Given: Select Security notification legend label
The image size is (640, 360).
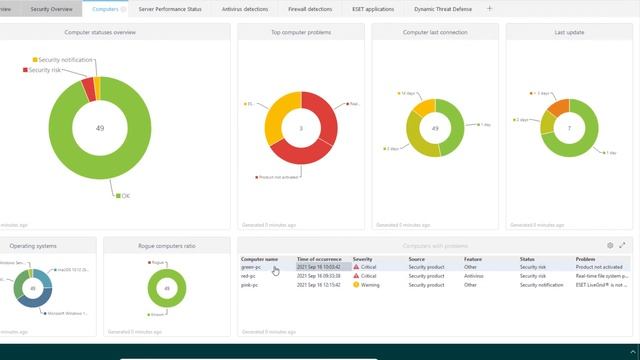Looking at the screenshot, I should click(63, 60).
